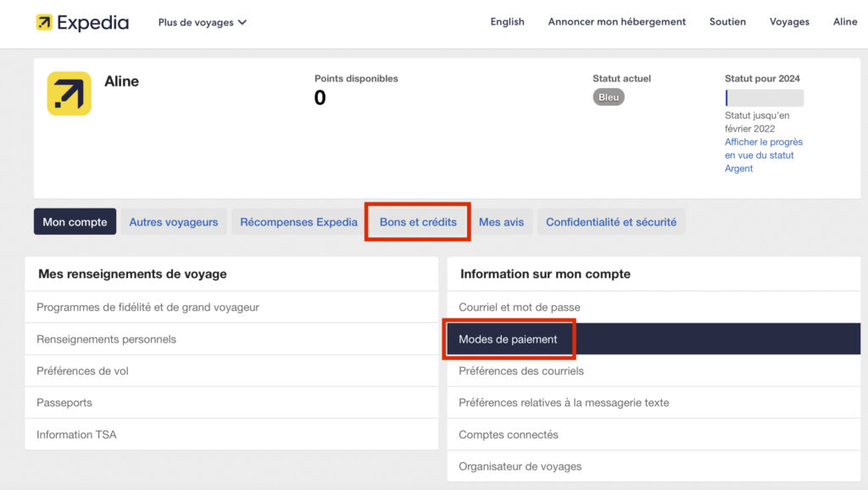Switch language to English
This screenshot has height=490, width=868.
point(507,22)
